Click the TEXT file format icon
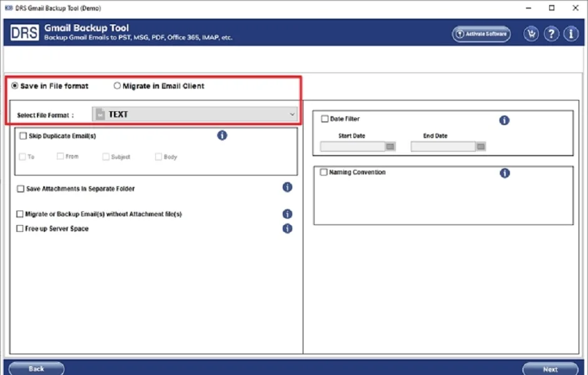588x375 pixels. click(99, 114)
